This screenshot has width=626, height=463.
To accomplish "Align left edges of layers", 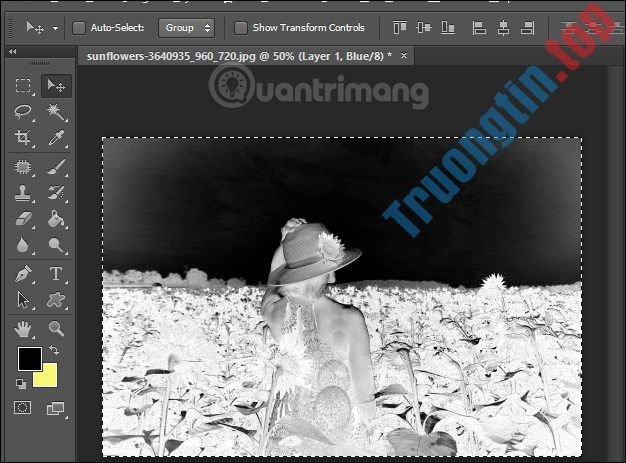I will (479, 28).
